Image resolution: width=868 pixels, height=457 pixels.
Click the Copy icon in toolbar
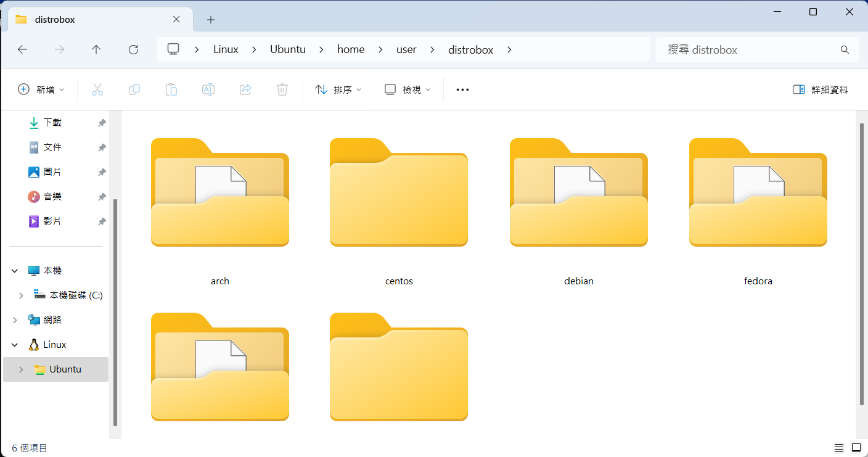(x=134, y=89)
